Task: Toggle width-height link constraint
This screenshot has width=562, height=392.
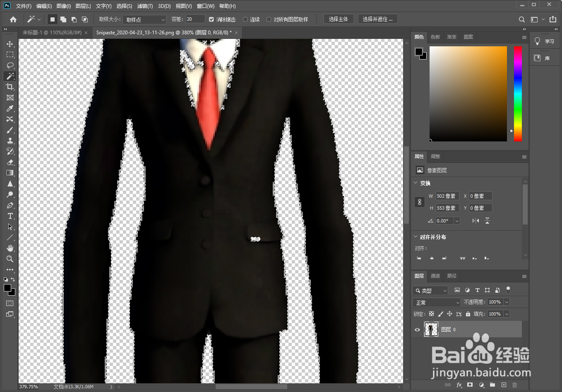Action: point(419,202)
